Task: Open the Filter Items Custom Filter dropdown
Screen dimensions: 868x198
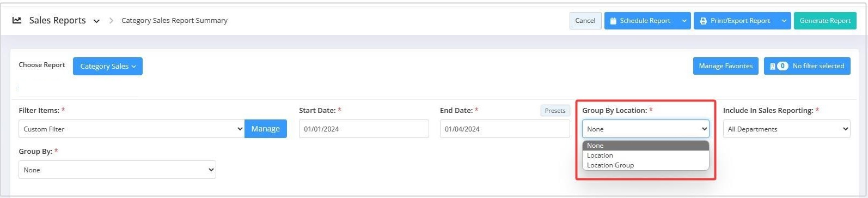Action: (131, 129)
